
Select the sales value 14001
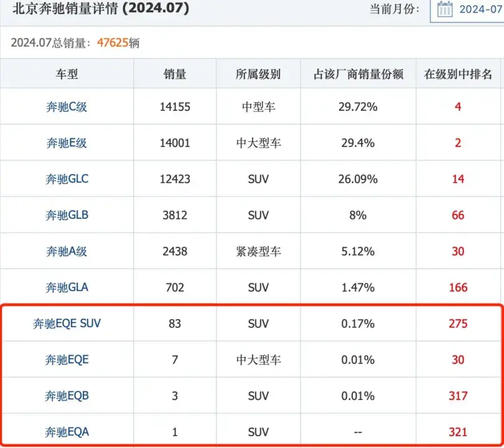[175, 142]
